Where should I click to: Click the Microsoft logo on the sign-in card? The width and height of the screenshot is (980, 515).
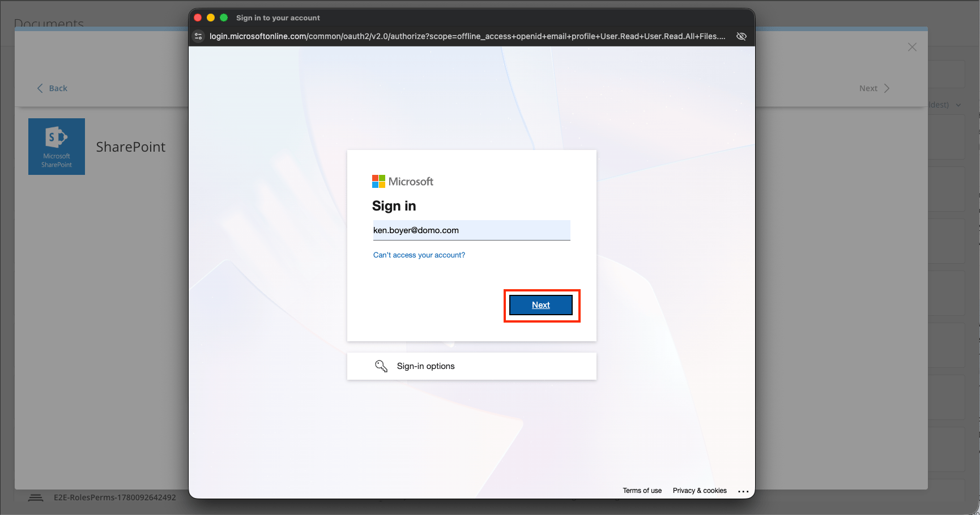click(x=403, y=181)
